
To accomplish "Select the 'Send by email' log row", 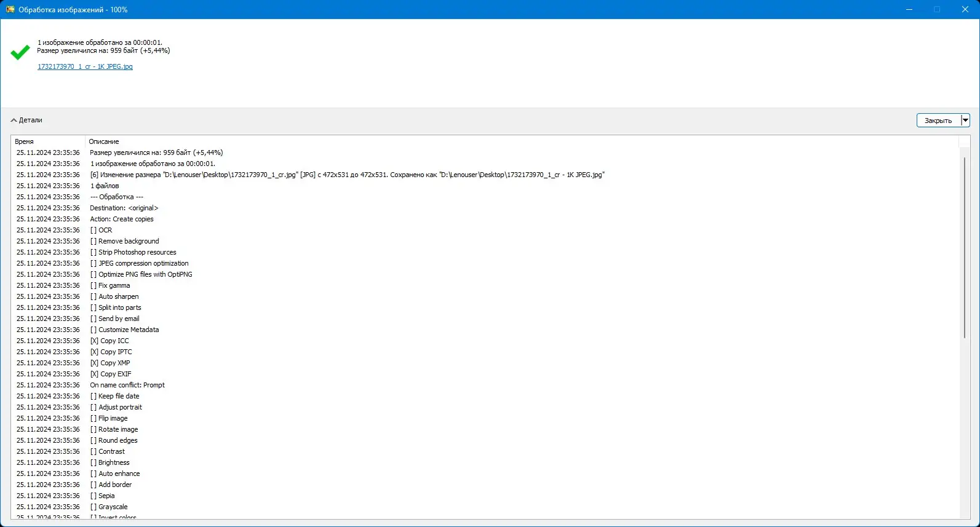I will (485, 319).
